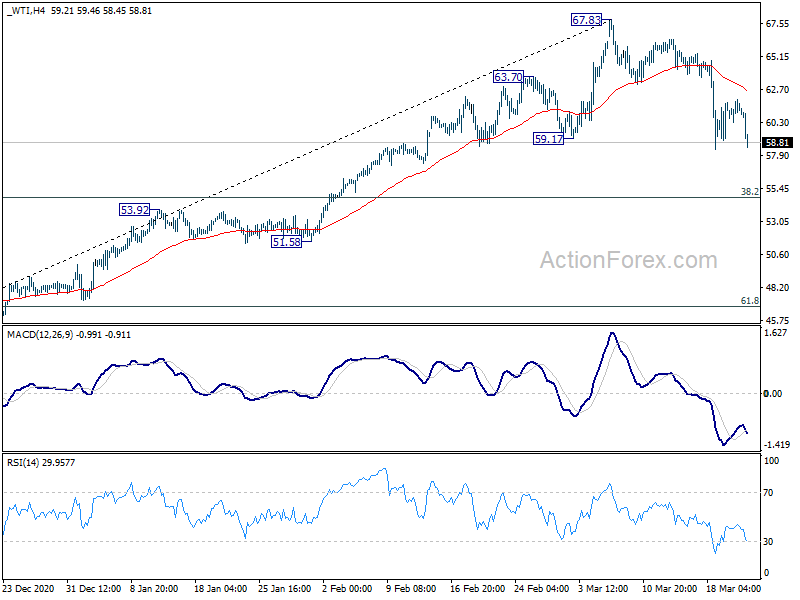Click the 8 Jan 20:00 date label
The image size is (800, 600).
tap(154, 588)
